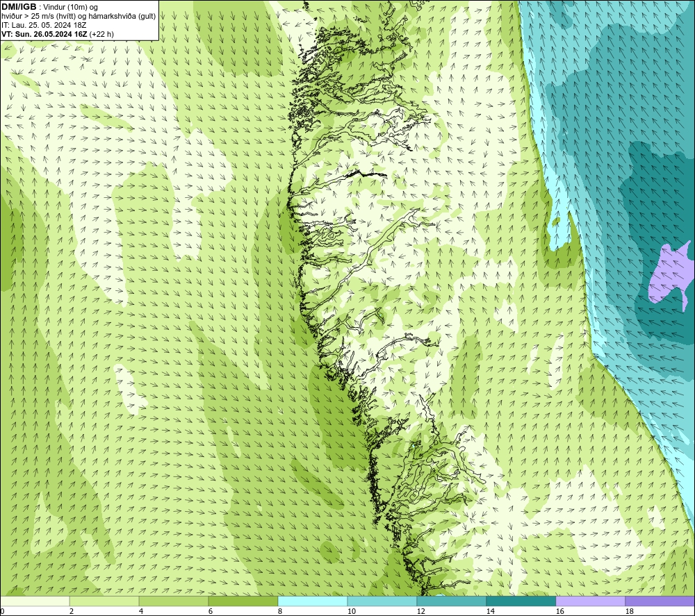Viewport: 695px width, 616px height.
Task: Click the 6–8 m/s dark green legend swatch
Action: 243,601
